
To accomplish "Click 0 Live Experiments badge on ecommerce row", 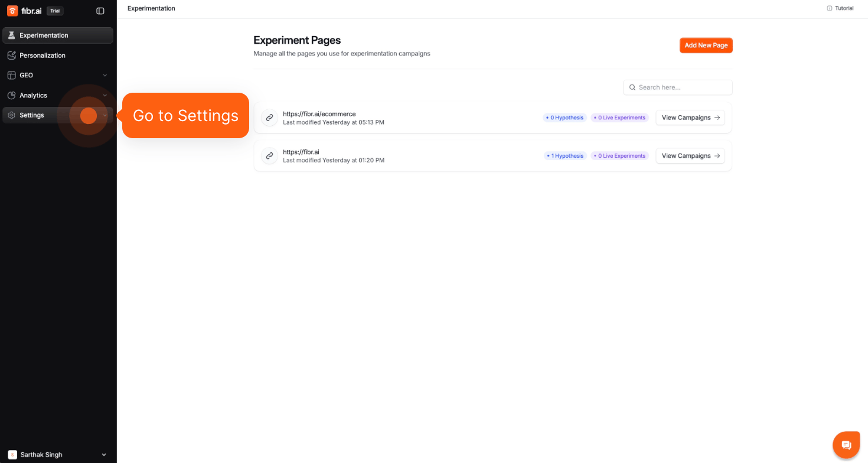I will (x=619, y=118).
